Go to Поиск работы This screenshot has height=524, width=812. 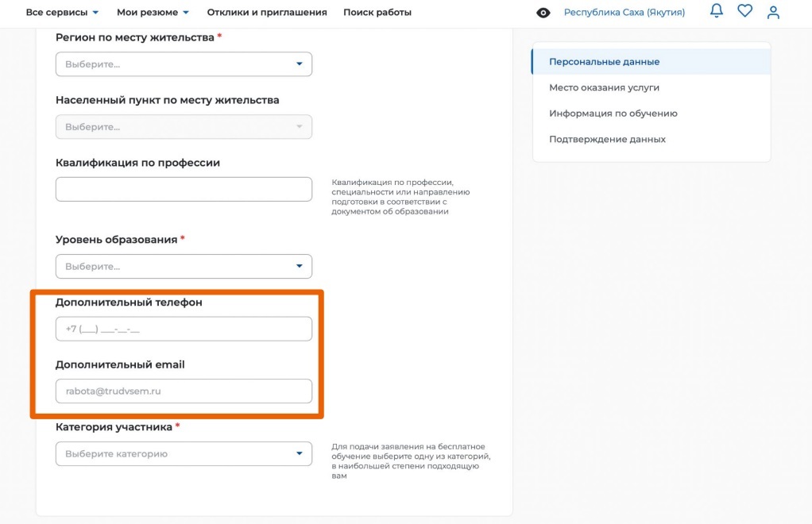(377, 13)
